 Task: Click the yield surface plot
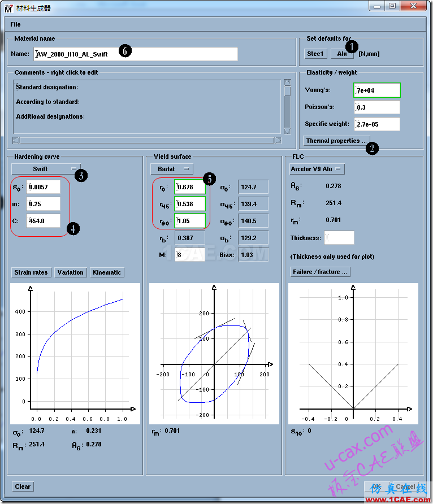[214, 354]
